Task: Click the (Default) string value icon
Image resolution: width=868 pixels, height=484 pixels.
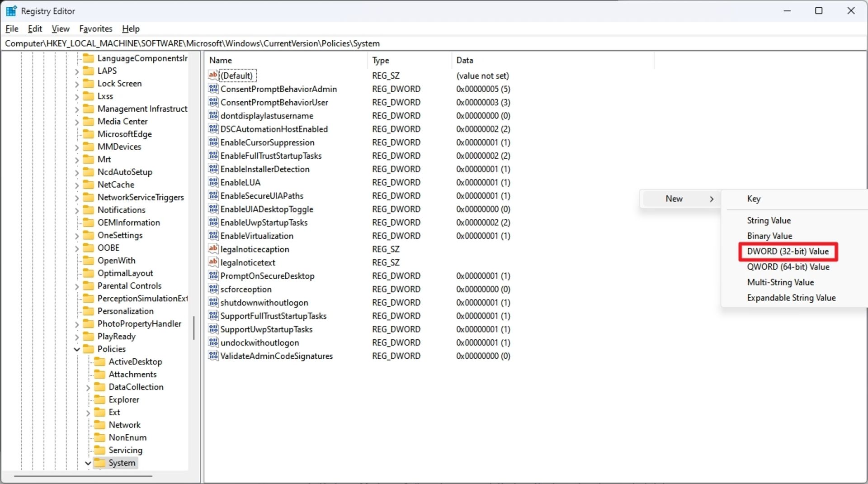Action: pos(213,76)
